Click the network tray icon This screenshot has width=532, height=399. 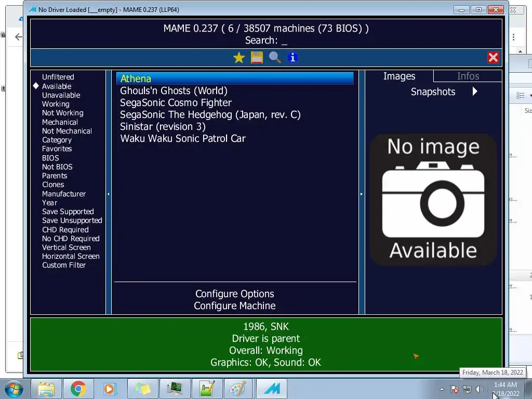(x=467, y=389)
